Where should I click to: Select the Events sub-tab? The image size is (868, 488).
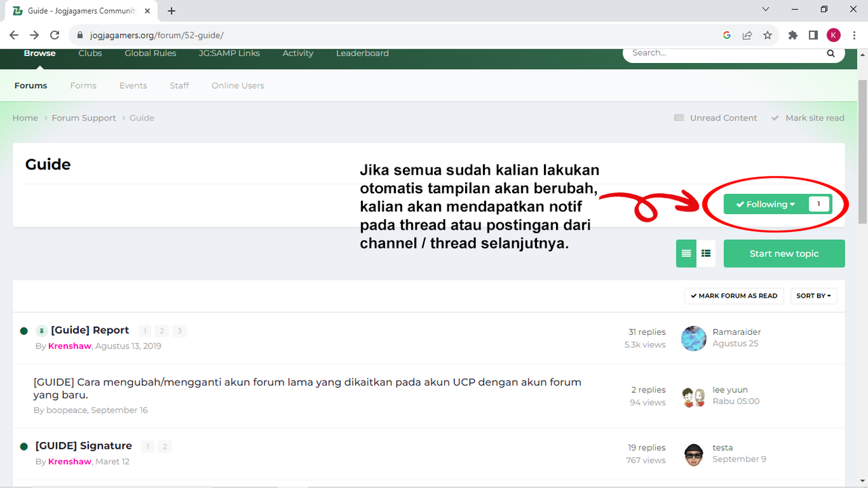click(133, 85)
